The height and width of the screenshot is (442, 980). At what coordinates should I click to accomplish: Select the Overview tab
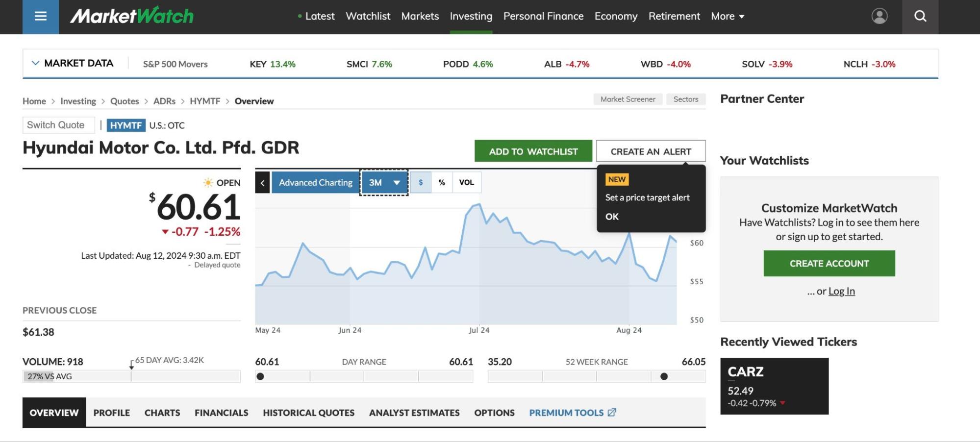click(x=54, y=413)
